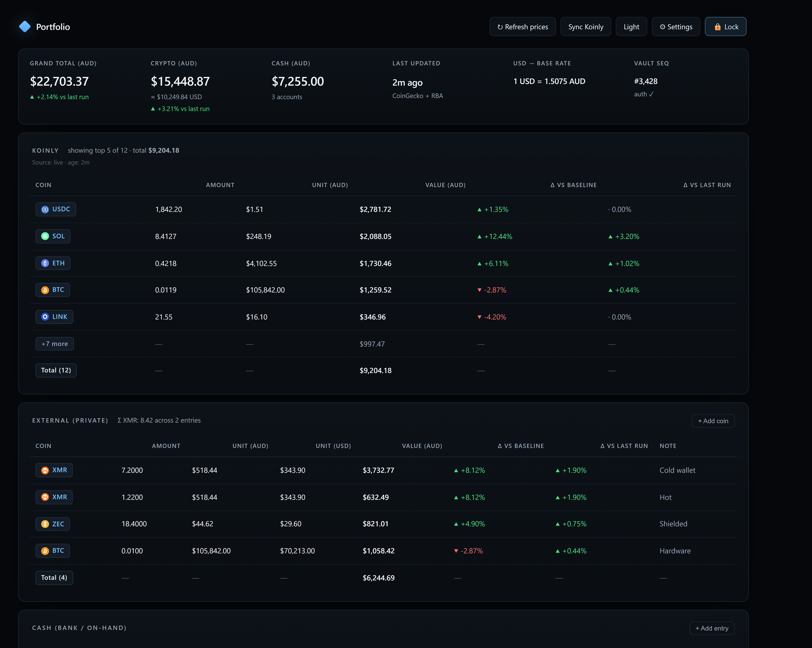Click the Koinly AMOUNT column header
The image size is (812, 648).
(x=220, y=185)
